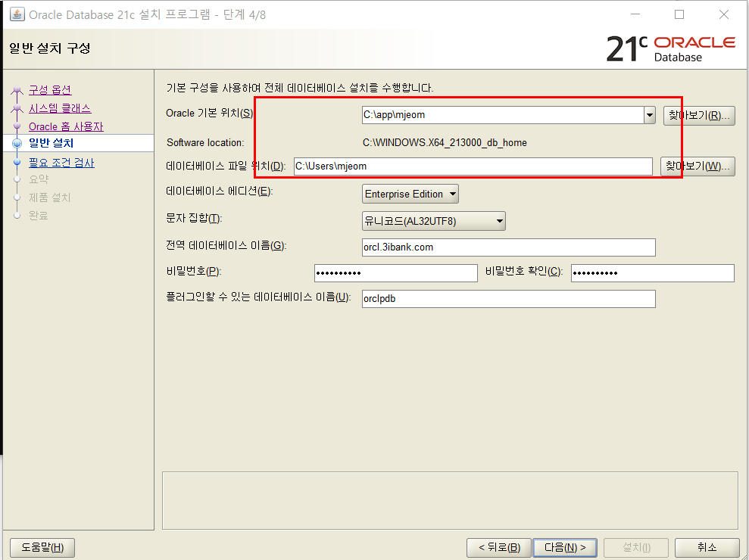Click the 제품 설치 step label
Screen dimensions: 749x560
pos(50,198)
